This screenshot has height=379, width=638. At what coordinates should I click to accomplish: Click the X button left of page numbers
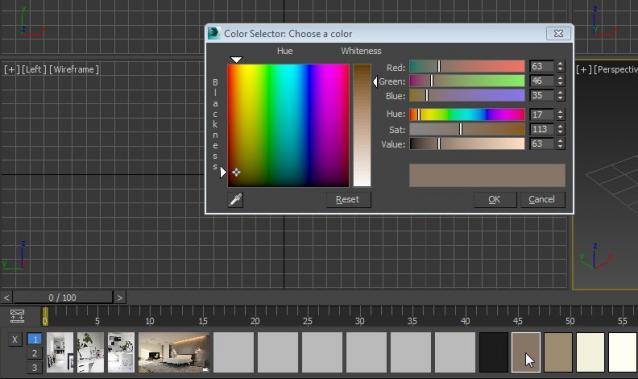click(15, 340)
